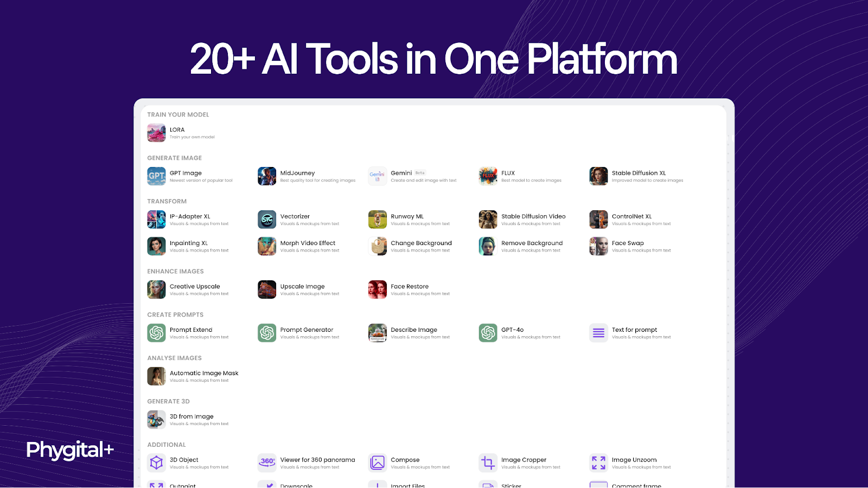Select the Runway ML dog thumbnail icon

[x=378, y=220]
